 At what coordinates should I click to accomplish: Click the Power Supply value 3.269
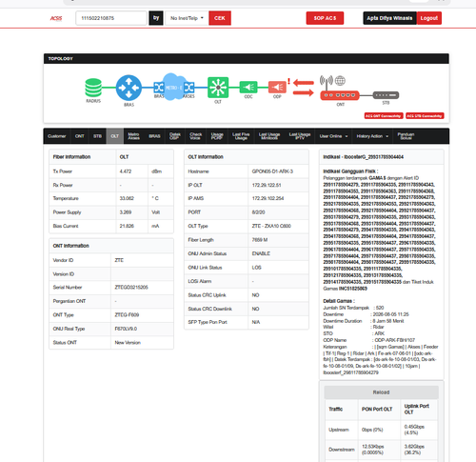(126, 212)
